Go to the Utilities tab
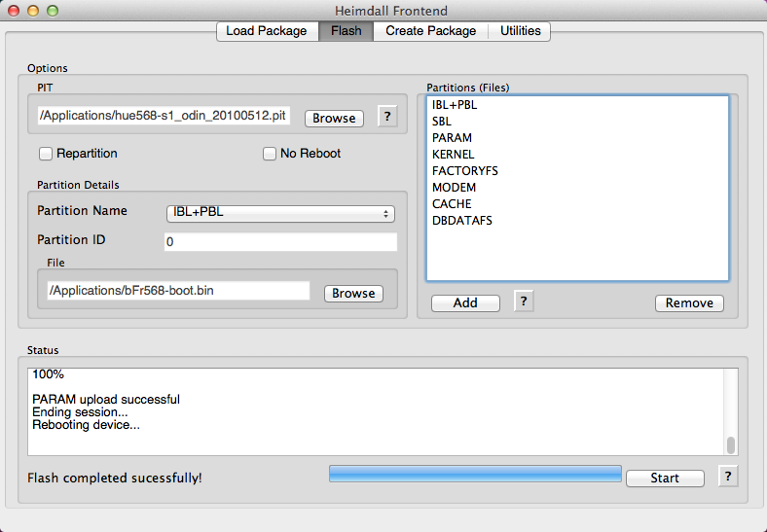Screen dimensions: 767x532 pyautogui.click(x=520, y=31)
